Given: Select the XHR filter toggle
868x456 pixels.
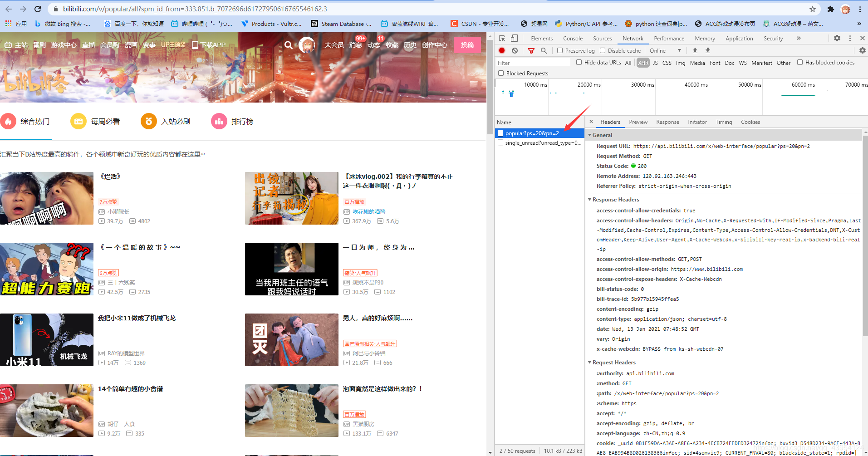Looking at the screenshot, I should coord(643,63).
